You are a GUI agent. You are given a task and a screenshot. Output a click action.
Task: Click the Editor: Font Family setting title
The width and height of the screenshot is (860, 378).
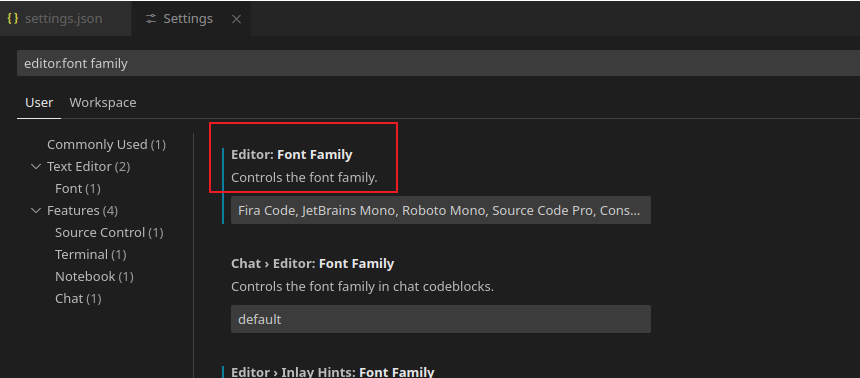[292, 155]
